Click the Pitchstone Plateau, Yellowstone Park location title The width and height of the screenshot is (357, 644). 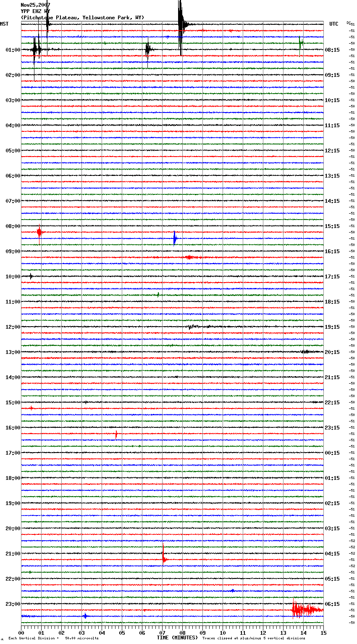pyautogui.click(x=82, y=18)
